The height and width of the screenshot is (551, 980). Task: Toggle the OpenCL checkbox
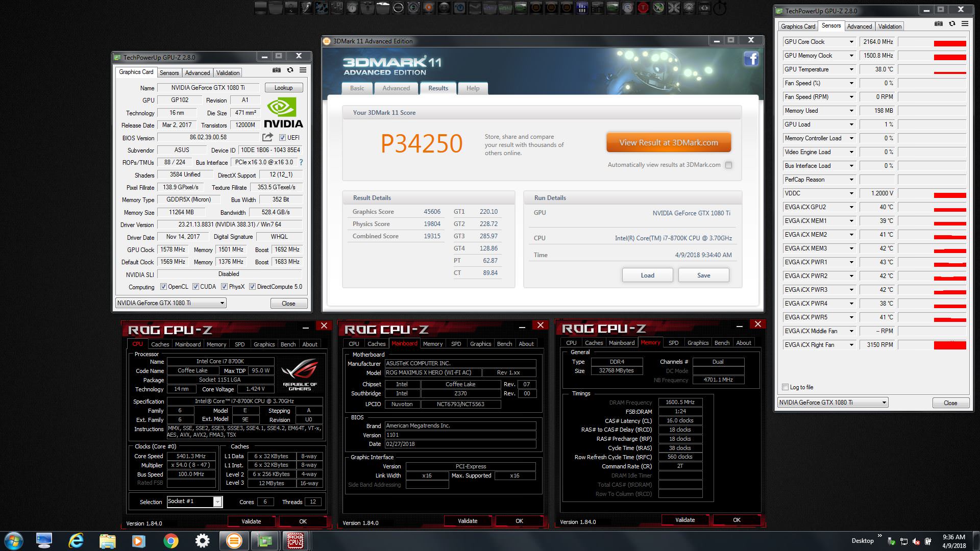pyautogui.click(x=163, y=287)
